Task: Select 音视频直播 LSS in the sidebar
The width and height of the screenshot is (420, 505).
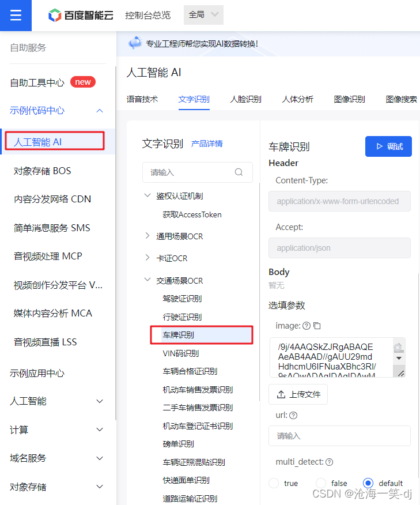Action: pyautogui.click(x=45, y=342)
